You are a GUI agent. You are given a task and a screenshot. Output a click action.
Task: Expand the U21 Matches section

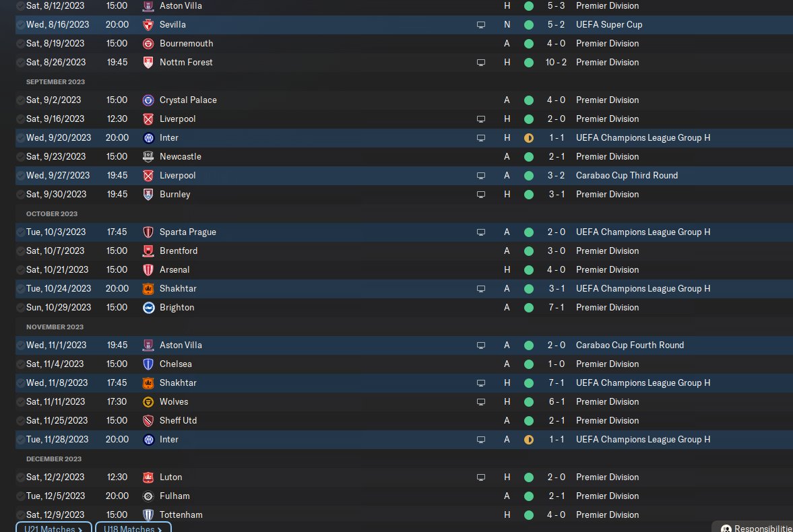point(53,528)
